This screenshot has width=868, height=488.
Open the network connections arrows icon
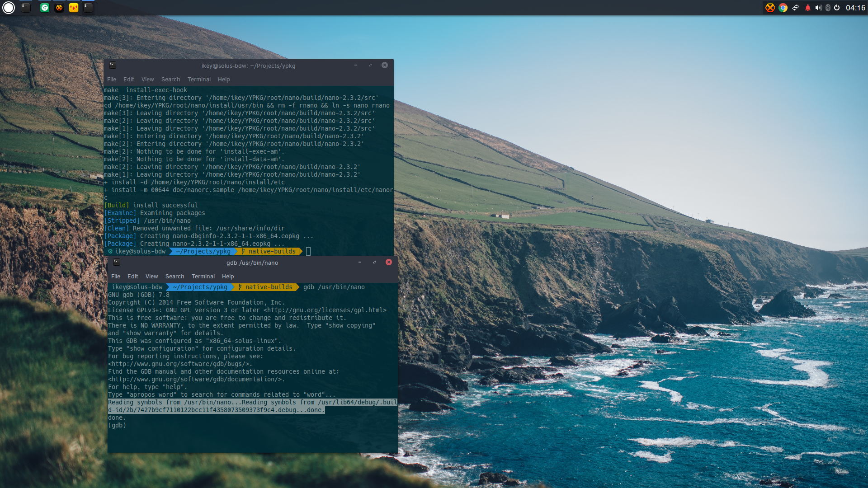[x=796, y=8]
